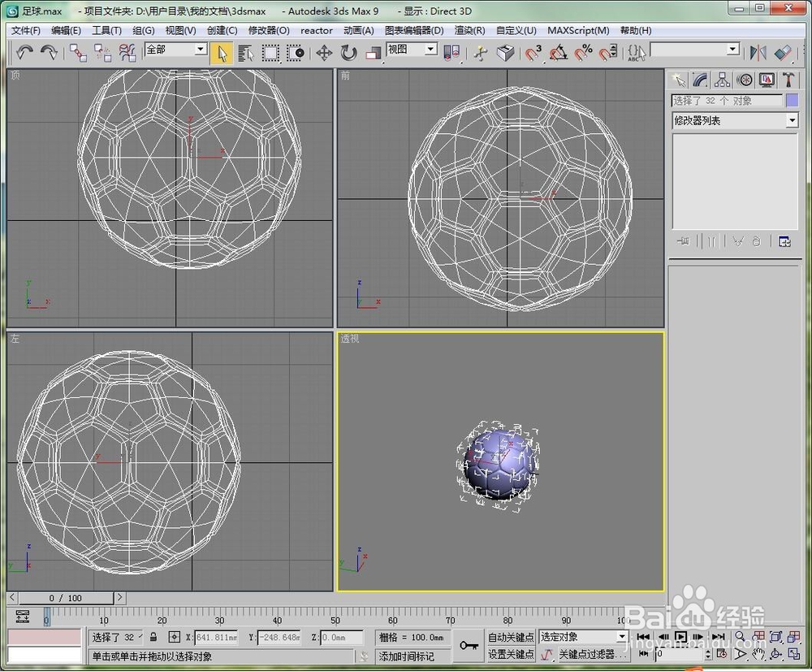Click the Mirror tool icon
Viewport: 812px width, 671px height.
pos(758,53)
